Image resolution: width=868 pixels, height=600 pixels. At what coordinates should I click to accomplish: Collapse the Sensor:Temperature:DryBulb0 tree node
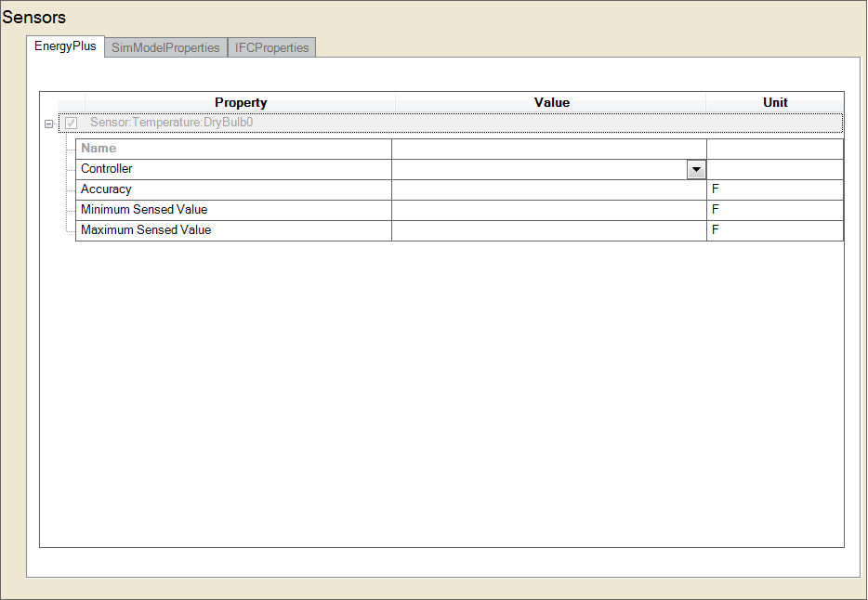(49, 124)
